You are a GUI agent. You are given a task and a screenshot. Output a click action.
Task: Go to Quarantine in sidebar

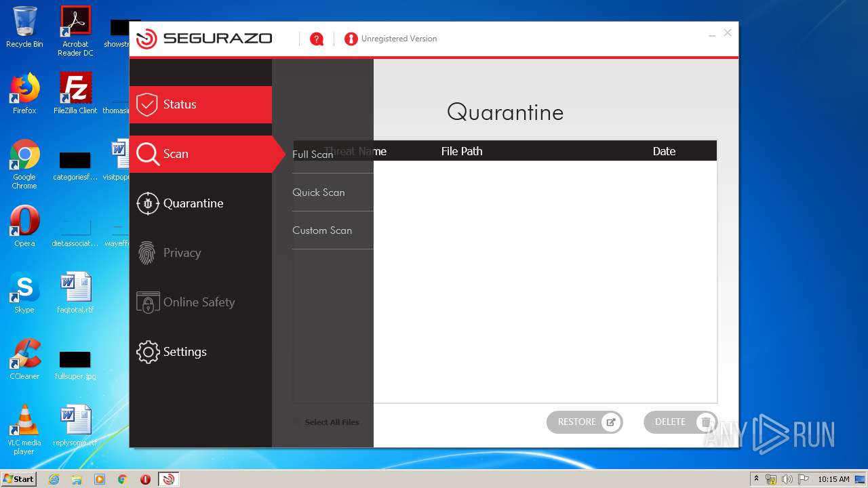(x=201, y=203)
